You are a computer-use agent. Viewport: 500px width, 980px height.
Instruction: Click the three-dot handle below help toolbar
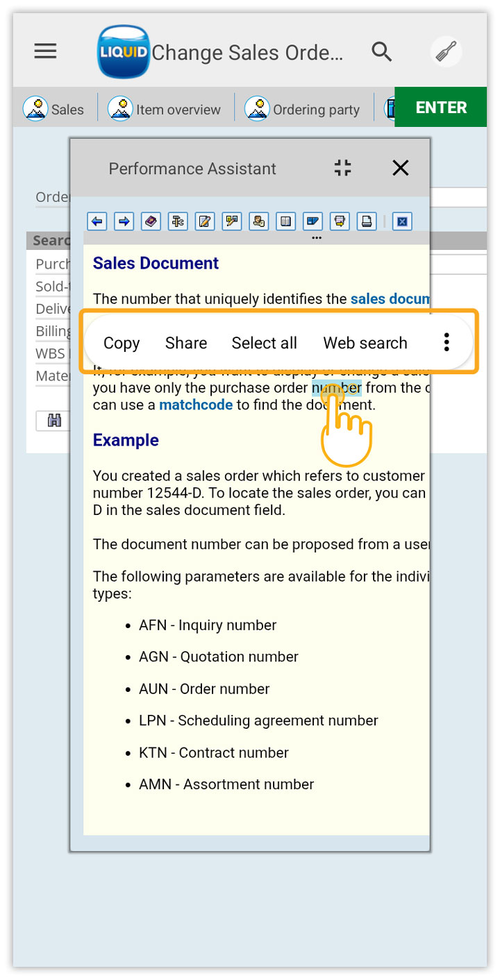click(317, 238)
